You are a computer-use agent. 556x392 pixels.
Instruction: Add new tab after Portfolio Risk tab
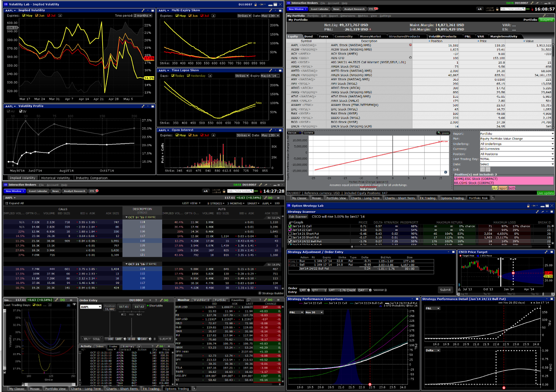pos(493,198)
